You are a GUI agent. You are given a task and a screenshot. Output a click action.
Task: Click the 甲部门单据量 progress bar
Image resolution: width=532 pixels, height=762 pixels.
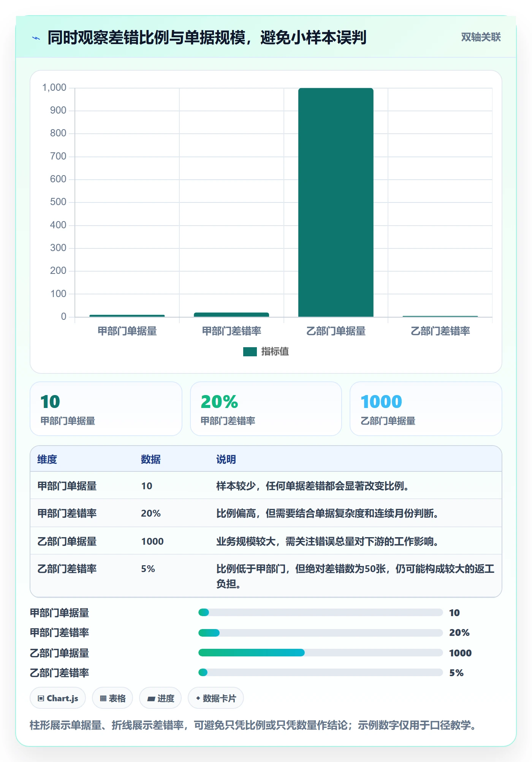pyautogui.click(x=320, y=612)
